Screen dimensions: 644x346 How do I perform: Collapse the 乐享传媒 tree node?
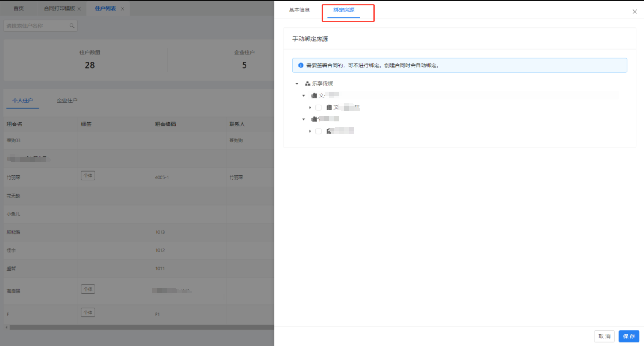pyautogui.click(x=297, y=83)
